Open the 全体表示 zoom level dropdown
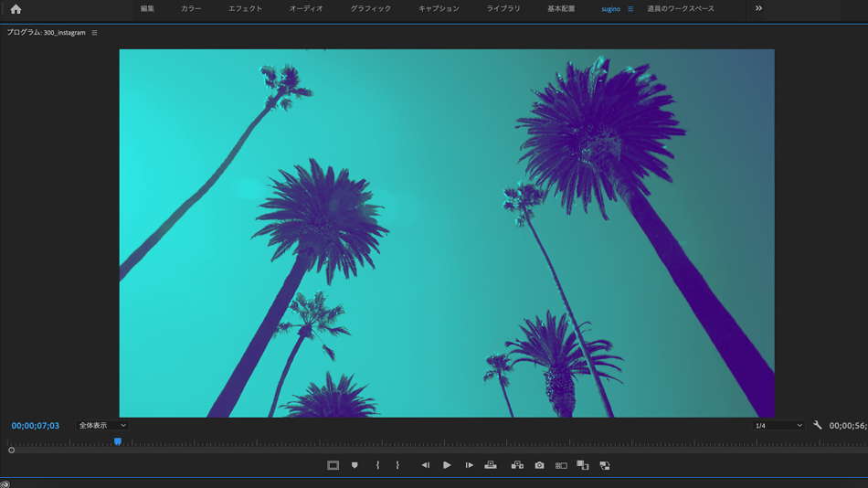The image size is (868, 488). (x=101, y=425)
